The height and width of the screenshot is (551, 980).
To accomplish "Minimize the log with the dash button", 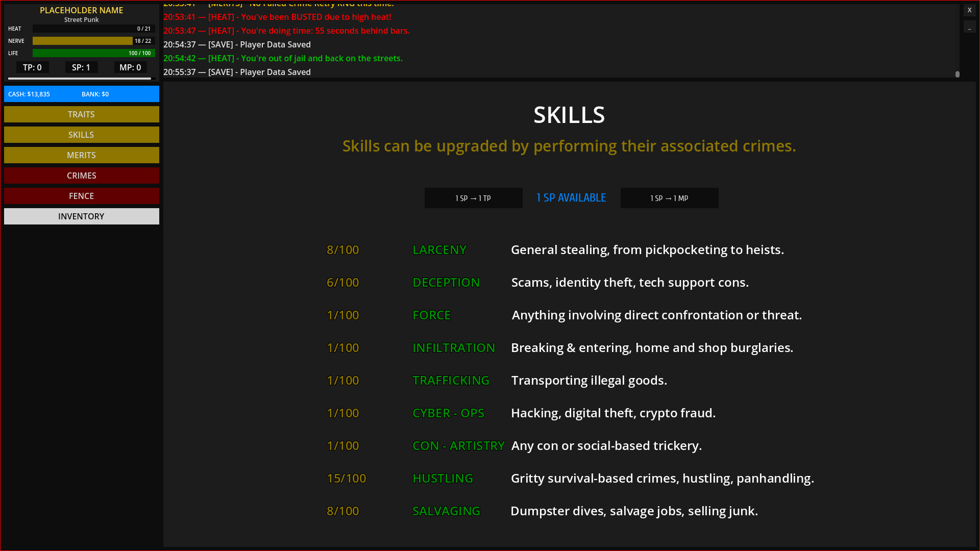I will coord(969,27).
